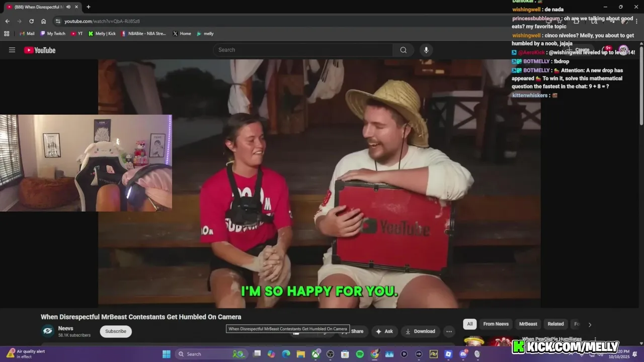Open the YT bookmark
644x362 pixels.
point(77,34)
